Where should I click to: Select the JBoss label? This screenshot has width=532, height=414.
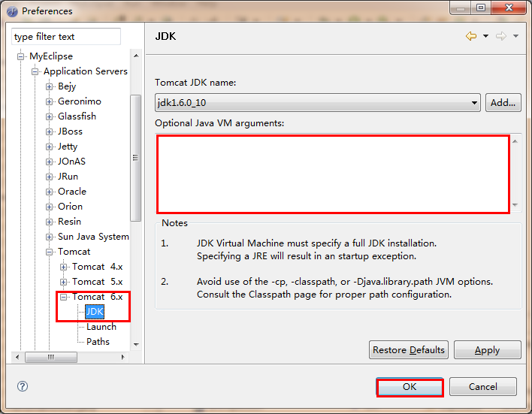pos(70,131)
